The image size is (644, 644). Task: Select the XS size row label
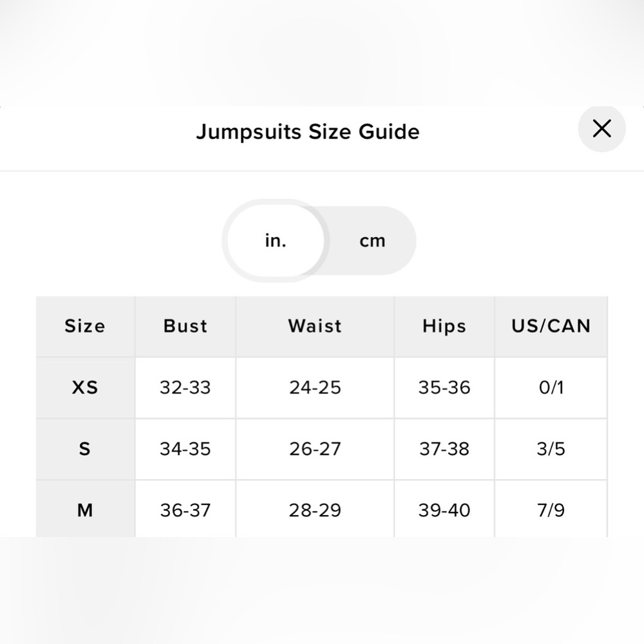(x=85, y=388)
